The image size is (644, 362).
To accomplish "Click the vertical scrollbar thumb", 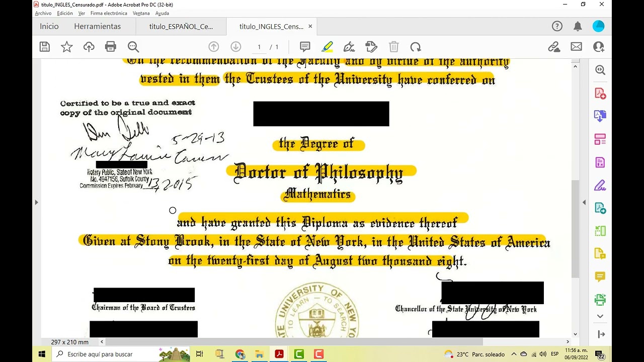I will tap(575, 229).
